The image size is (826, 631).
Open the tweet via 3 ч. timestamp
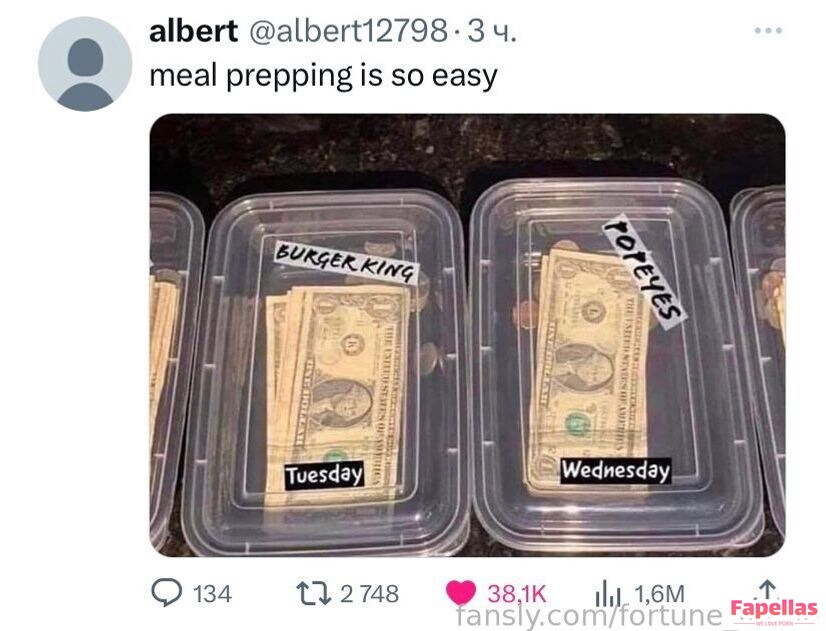[x=491, y=32]
